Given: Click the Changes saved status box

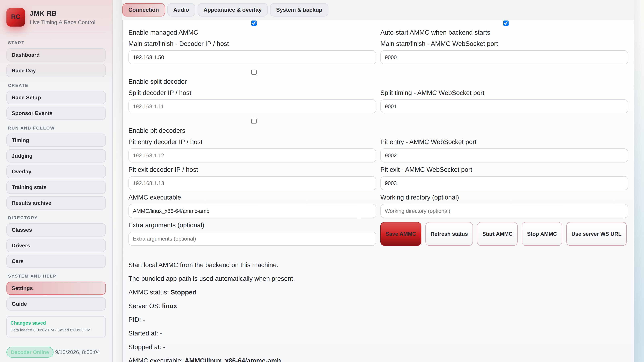Looking at the screenshot, I should pyautogui.click(x=56, y=327).
